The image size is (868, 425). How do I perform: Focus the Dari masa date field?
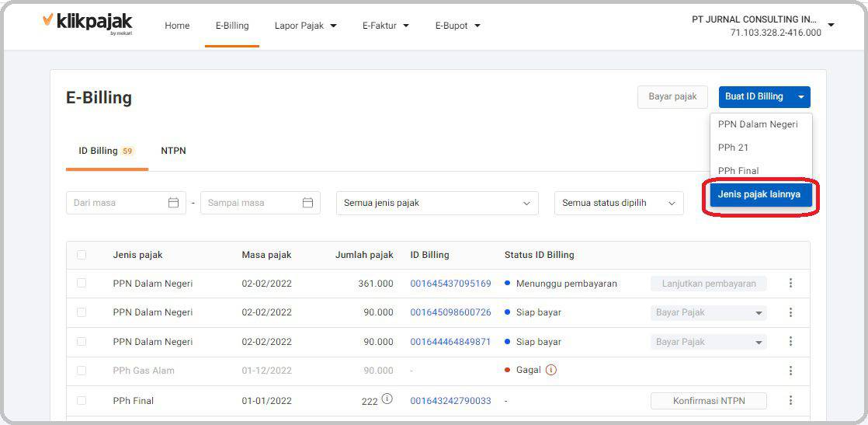point(127,203)
